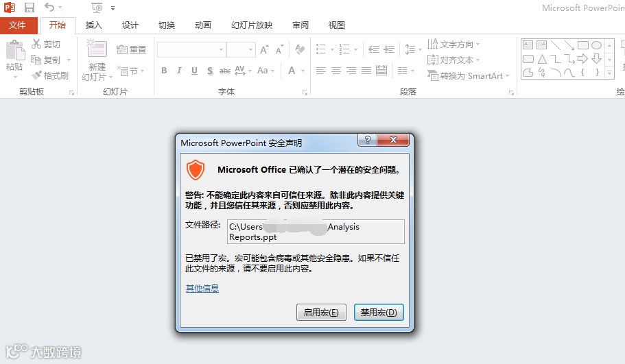Switch to 幻灯片放映 tab
This screenshot has height=364, width=625.
coord(252,25)
